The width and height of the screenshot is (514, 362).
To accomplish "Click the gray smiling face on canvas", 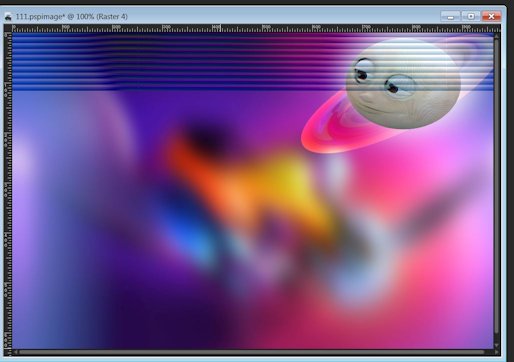I will tap(403, 83).
